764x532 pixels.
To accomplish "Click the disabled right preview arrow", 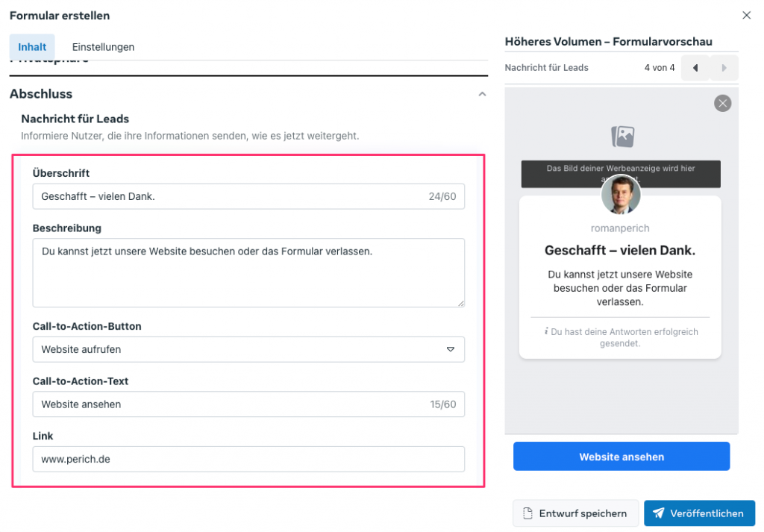I will pos(723,67).
